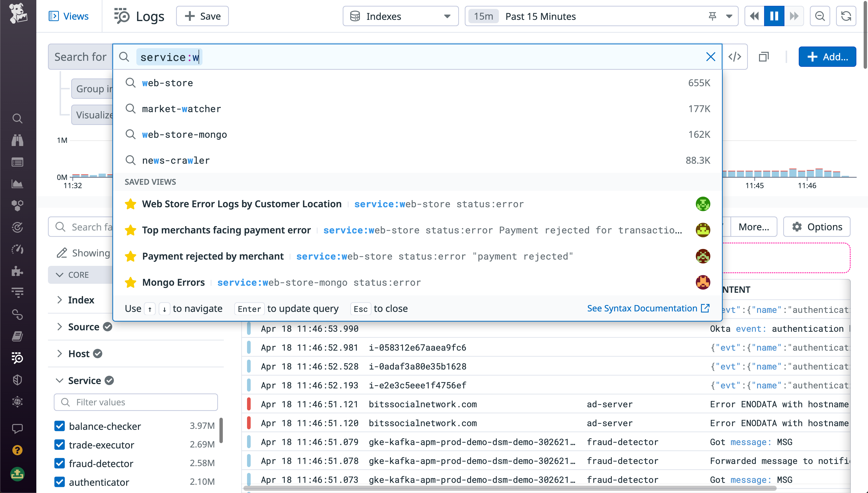Select the Mongo Errors saved view

(x=173, y=282)
